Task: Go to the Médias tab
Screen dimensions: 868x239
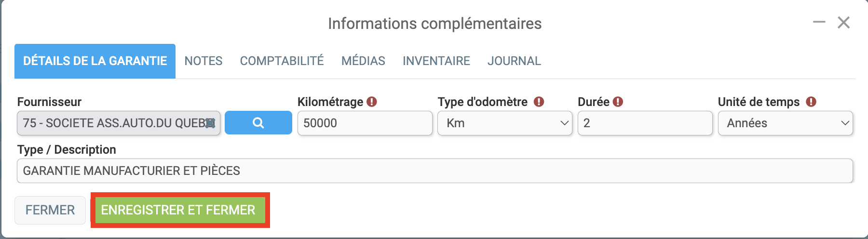Action: 363,61
